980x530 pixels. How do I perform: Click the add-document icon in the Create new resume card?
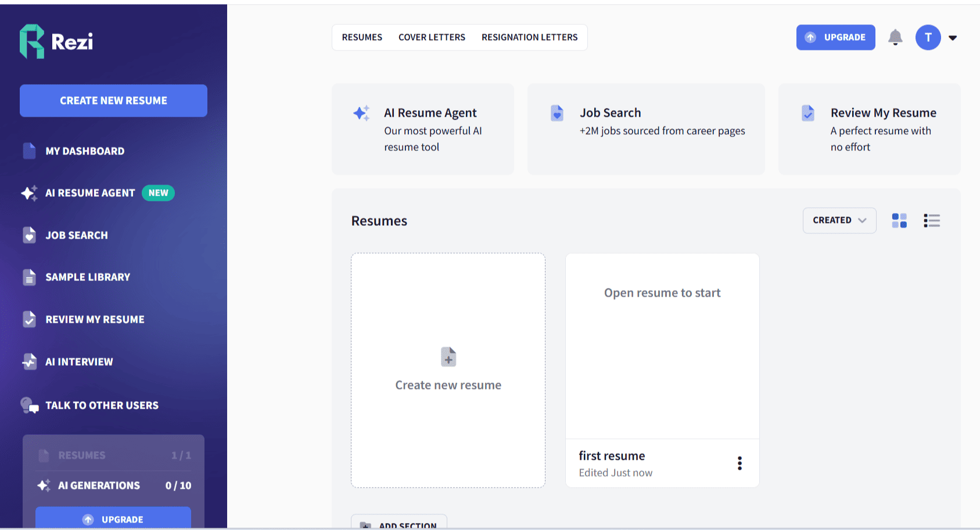click(448, 357)
